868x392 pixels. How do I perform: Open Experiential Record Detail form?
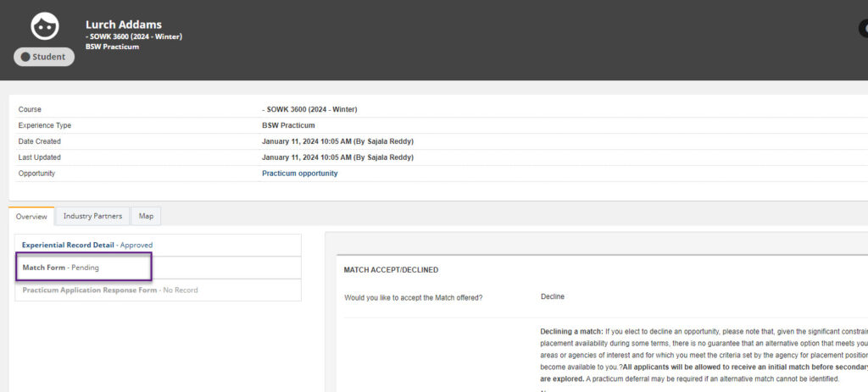click(68, 246)
